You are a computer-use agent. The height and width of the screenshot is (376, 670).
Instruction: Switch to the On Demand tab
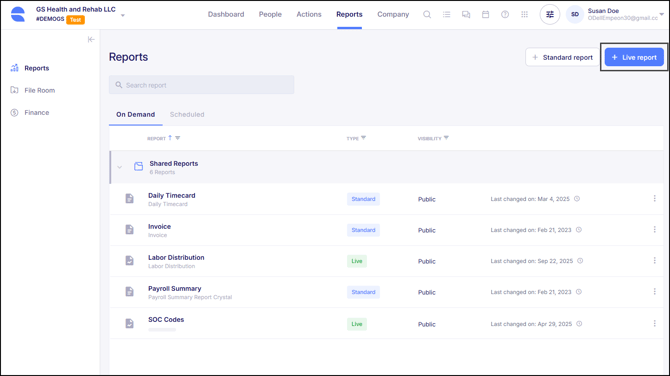pyautogui.click(x=135, y=115)
